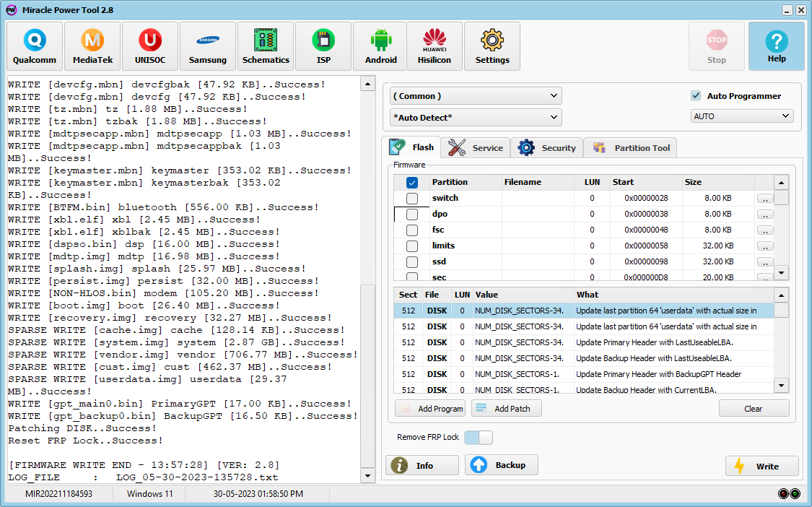Check the limits partition checkbox
The image size is (812, 507).
(x=411, y=246)
